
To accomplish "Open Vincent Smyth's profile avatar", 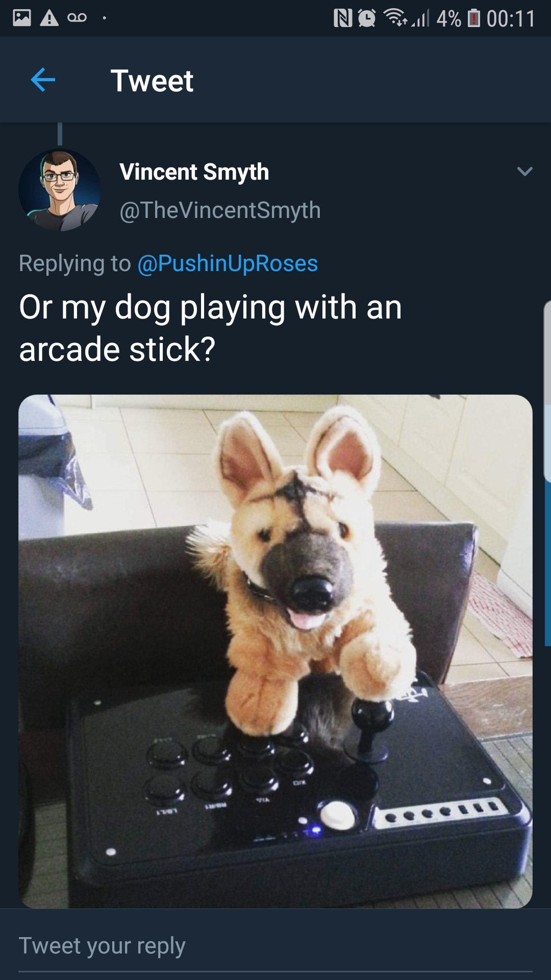I will [60, 190].
